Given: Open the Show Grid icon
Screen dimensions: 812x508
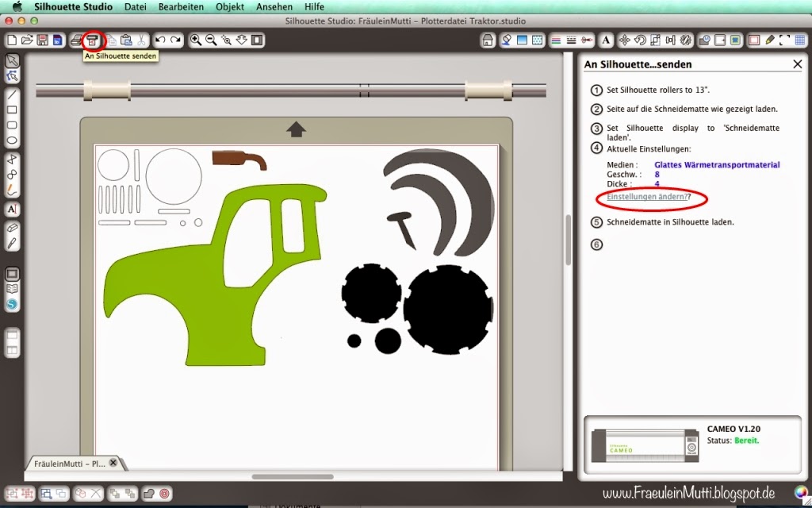Looking at the screenshot, I should click(x=800, y=40).
